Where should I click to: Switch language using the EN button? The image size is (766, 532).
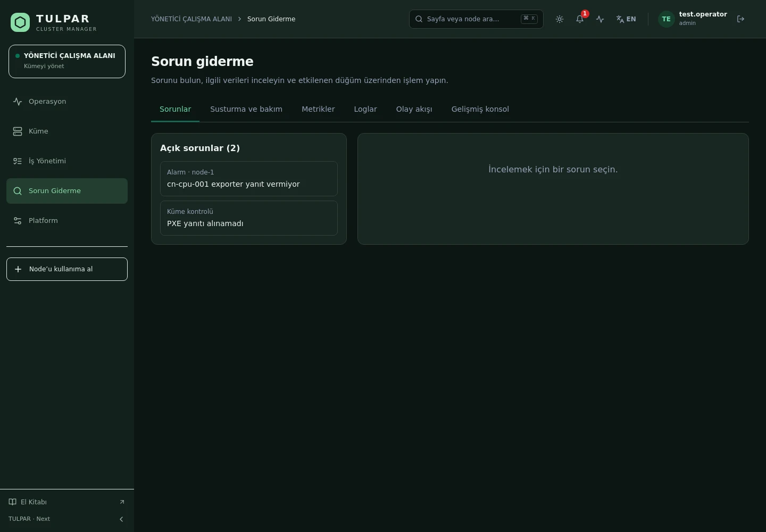[x=626, y=19]
